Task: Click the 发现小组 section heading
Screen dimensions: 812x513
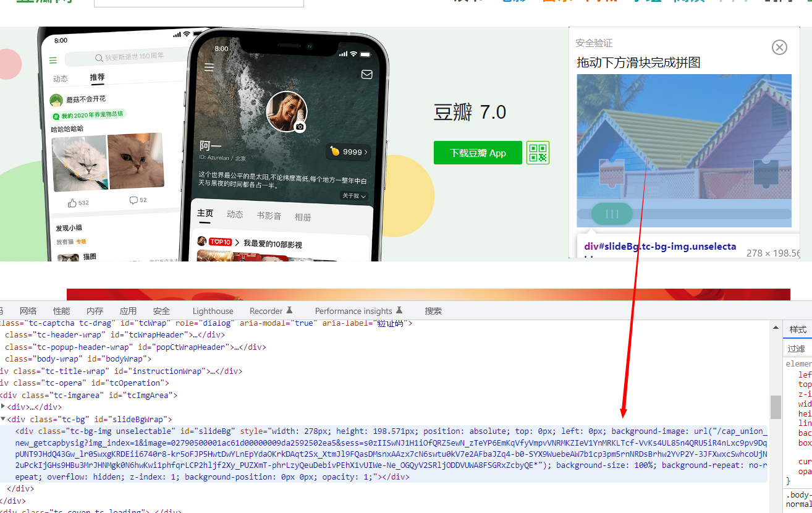Action: 68,228
